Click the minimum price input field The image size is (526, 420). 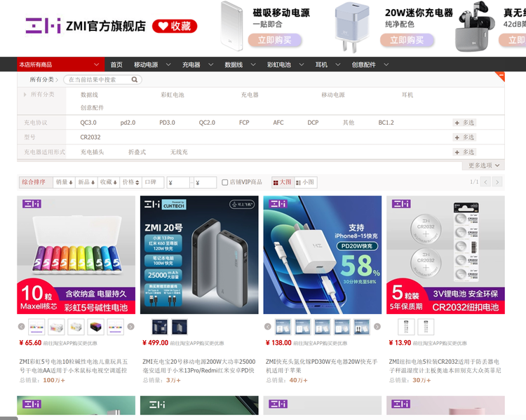(x=178, y=182)
